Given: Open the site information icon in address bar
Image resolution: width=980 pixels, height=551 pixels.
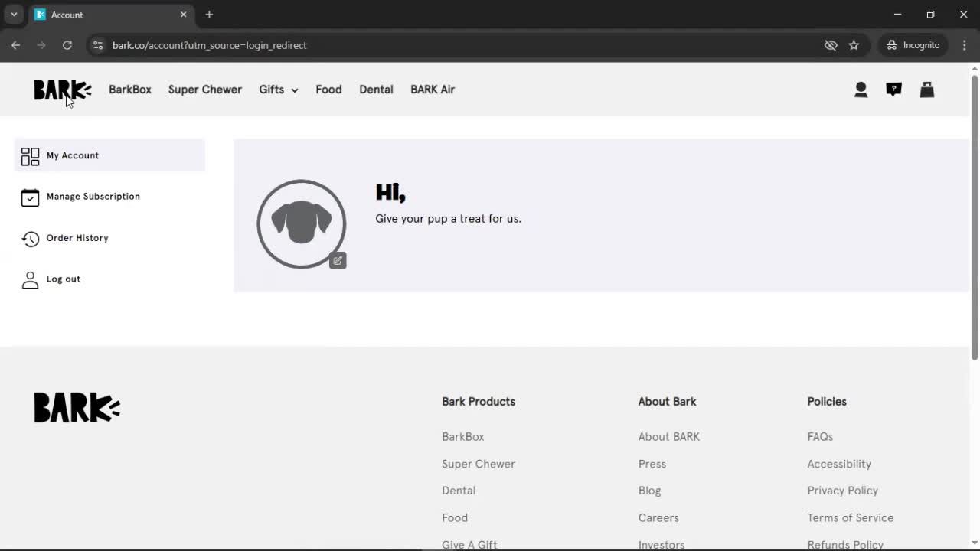Looking at the screenshot, I should pyautogui.click(x=97, y=45).
